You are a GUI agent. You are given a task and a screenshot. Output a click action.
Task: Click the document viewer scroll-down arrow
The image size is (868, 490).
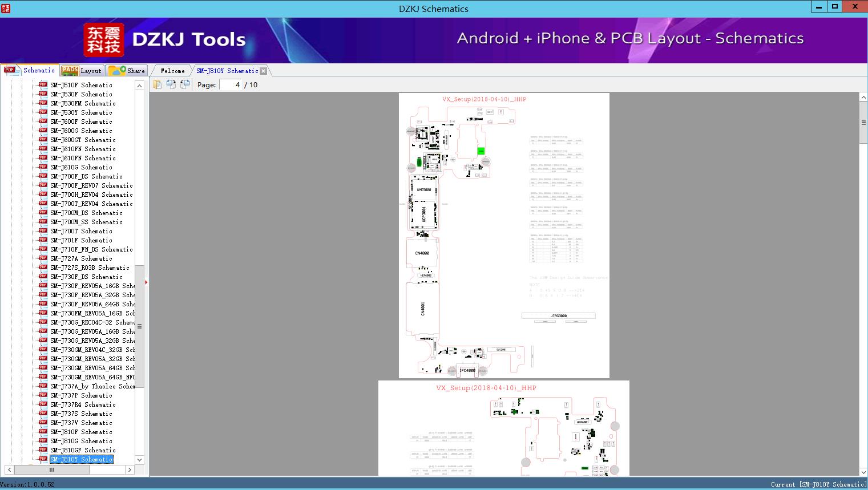coord(863,472)
